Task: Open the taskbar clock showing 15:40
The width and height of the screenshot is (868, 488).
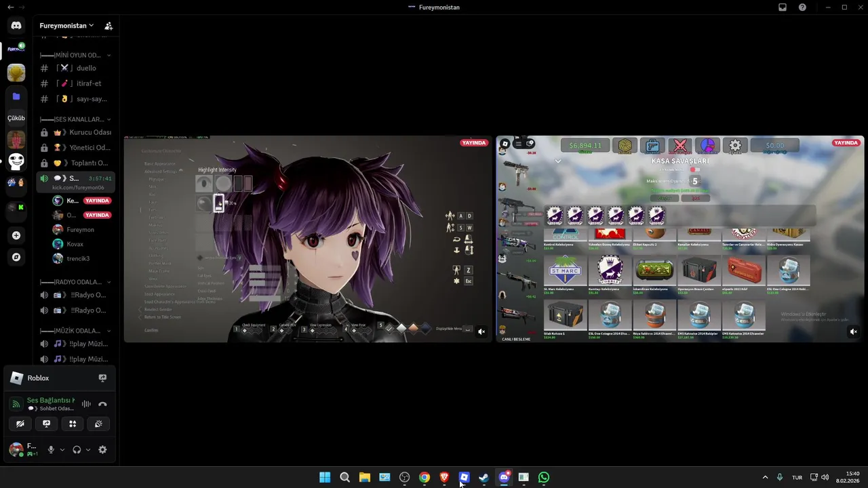Action: [x=848, y=477]
